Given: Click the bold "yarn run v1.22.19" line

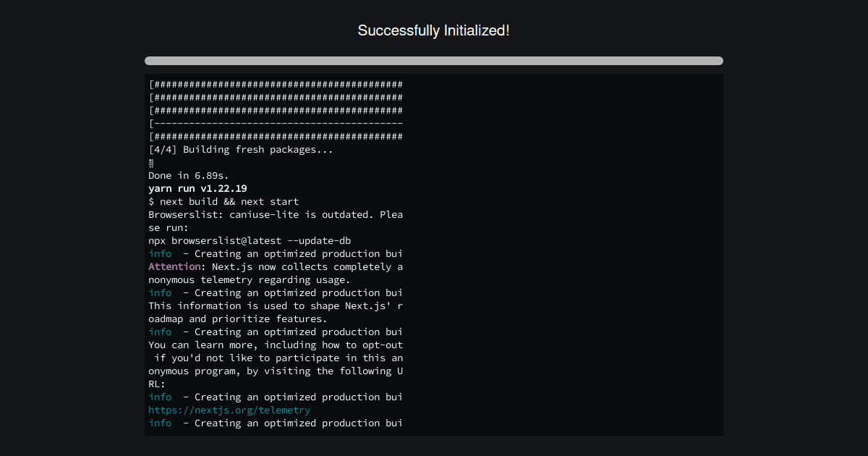Looking at the screenshot, I should (x=197, y=189).
